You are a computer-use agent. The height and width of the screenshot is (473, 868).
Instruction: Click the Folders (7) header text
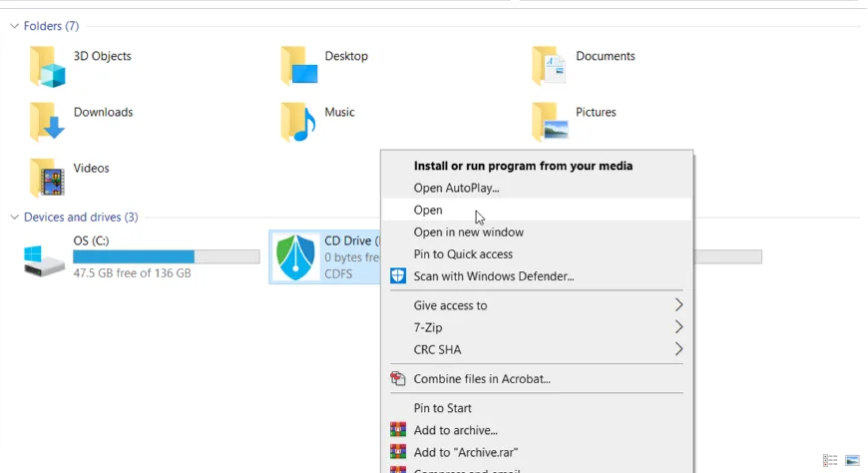click(51, 26)
